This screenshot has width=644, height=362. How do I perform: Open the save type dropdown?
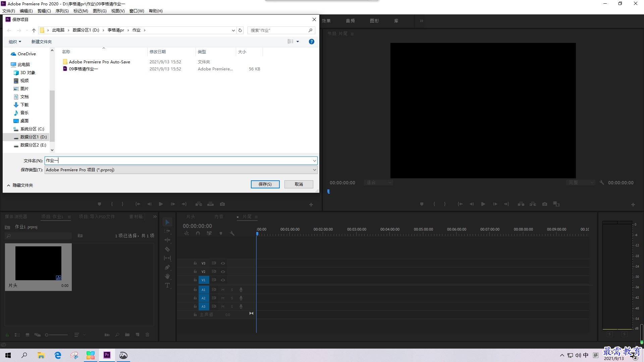(x=314, y=170)
